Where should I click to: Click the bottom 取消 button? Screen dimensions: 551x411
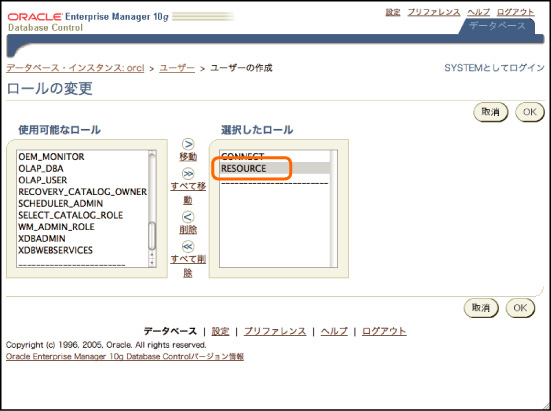(481, 308)
